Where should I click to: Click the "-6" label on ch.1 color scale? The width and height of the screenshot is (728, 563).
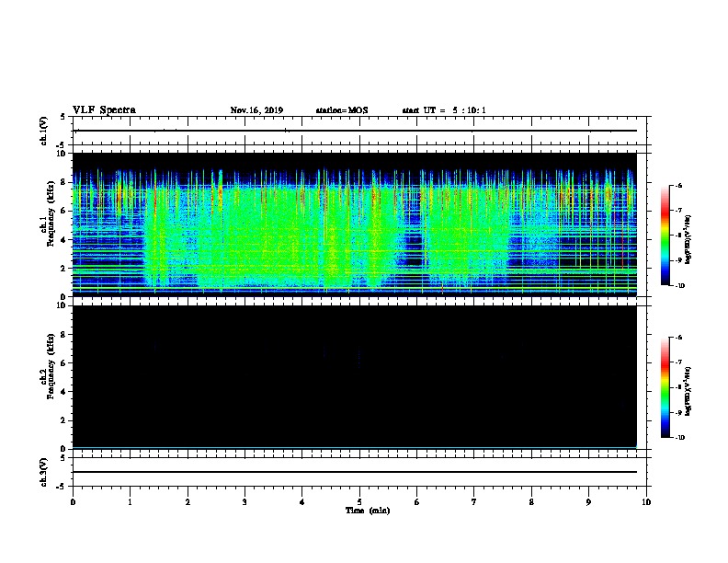coord(678,185)
